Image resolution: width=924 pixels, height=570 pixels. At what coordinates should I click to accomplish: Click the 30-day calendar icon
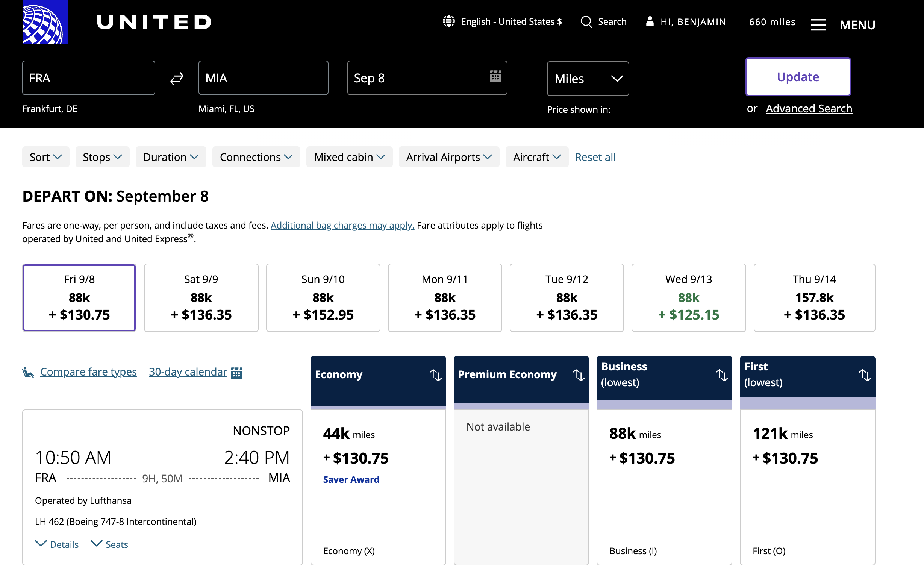tap(236, 373)
